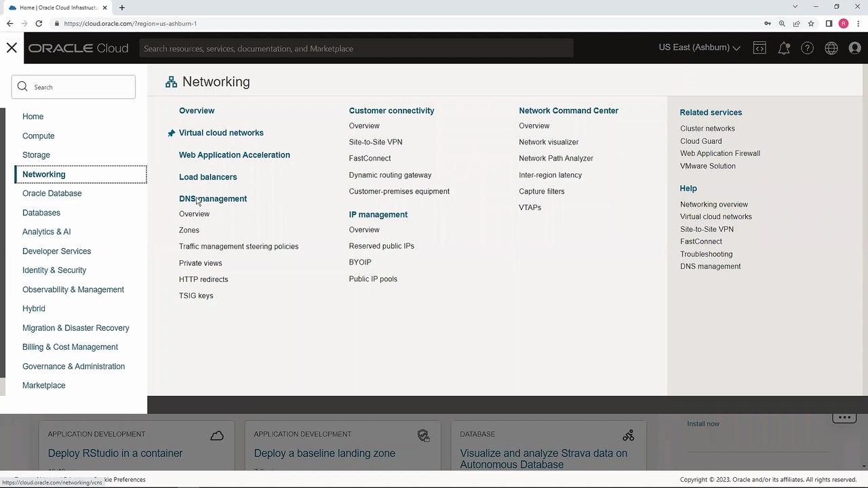Open Virtual cloud networks link
868x488 pixels.
point(221,133)
